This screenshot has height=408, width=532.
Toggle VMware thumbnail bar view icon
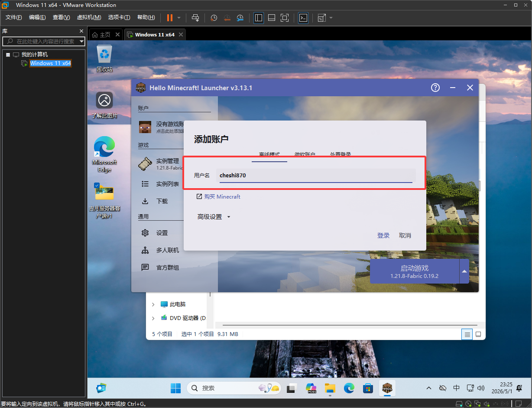(272, 18)
